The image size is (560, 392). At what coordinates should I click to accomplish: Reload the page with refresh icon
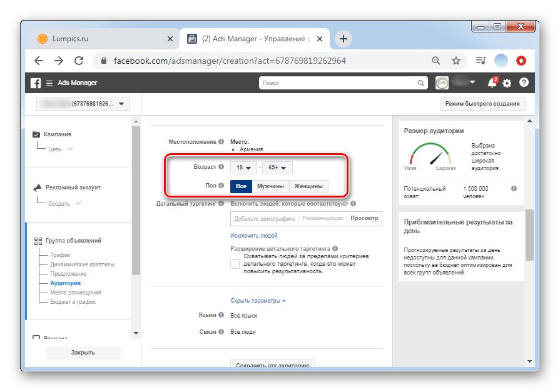(x=79, y=61)
